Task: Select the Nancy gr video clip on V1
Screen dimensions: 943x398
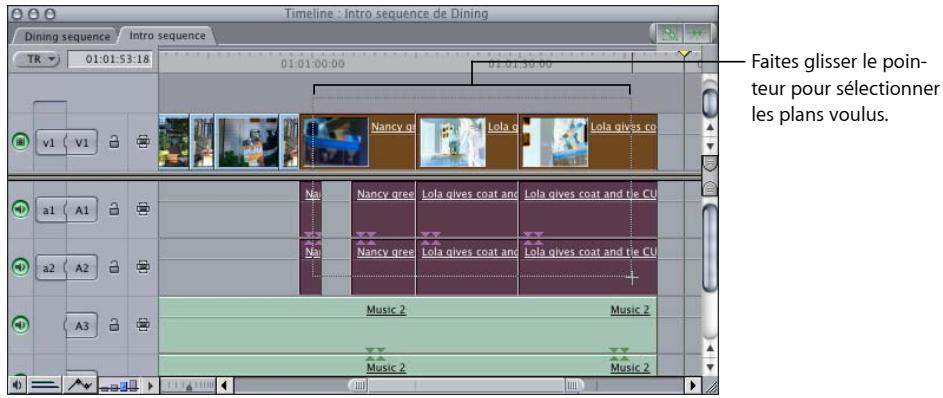Action: click(358, 141)
